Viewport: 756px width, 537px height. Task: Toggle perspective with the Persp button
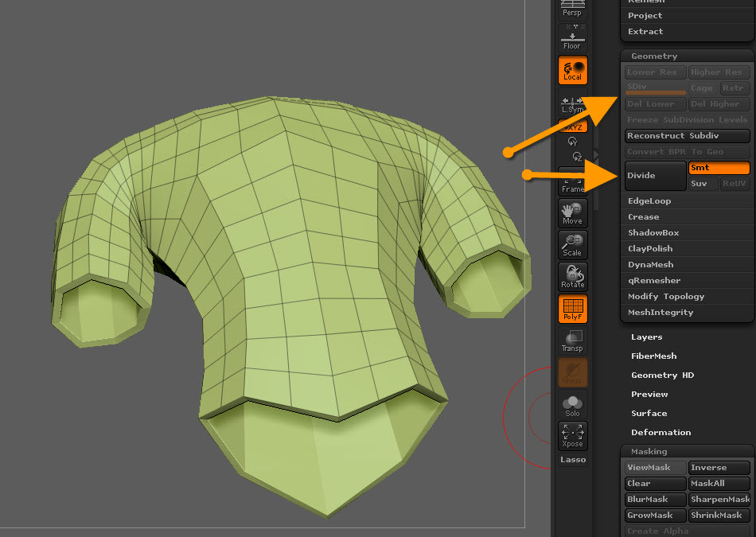click(572, 9)
